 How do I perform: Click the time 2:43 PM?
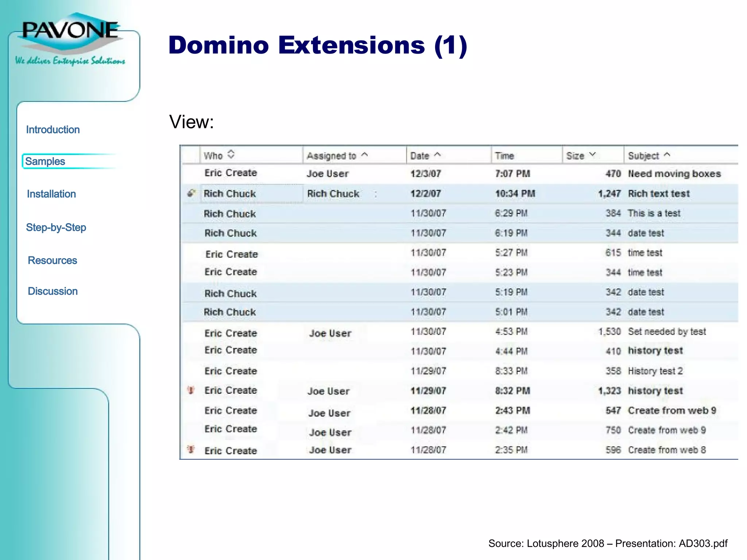(x=512, y=411)
